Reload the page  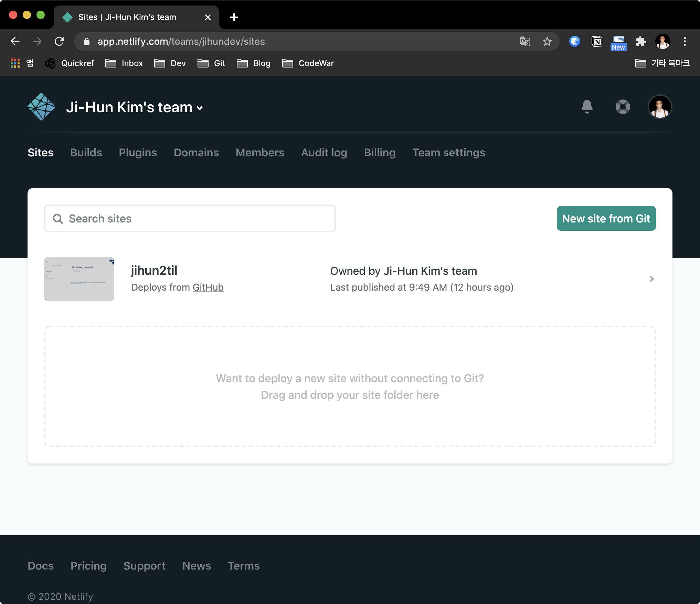(60, 42)
